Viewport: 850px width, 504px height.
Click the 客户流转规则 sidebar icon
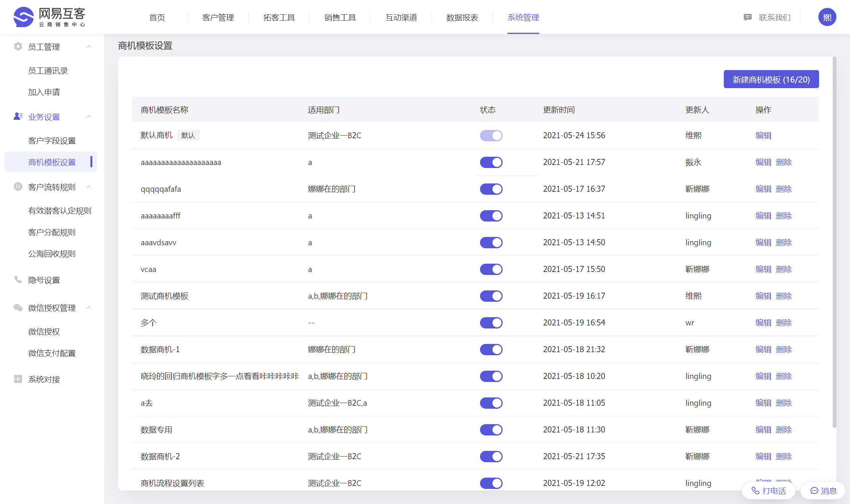[x=18, y=186]
